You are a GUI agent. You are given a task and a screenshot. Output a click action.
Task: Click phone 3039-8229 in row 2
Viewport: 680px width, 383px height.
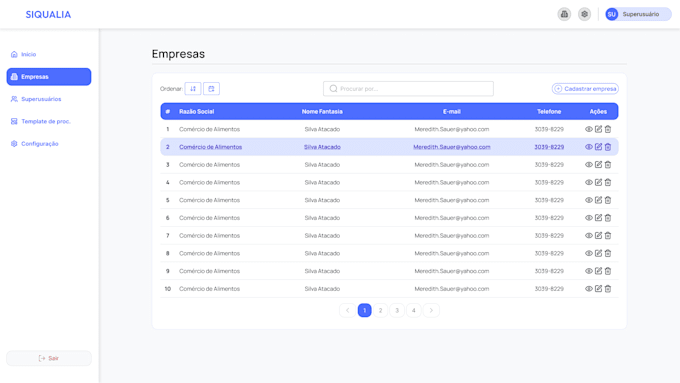click(x=549, y=147)
